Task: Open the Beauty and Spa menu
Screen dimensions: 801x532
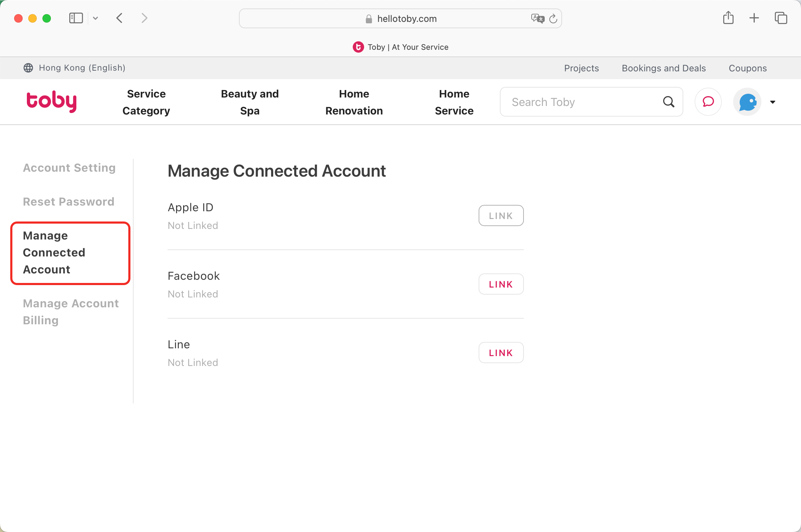Action: (250, 102)
